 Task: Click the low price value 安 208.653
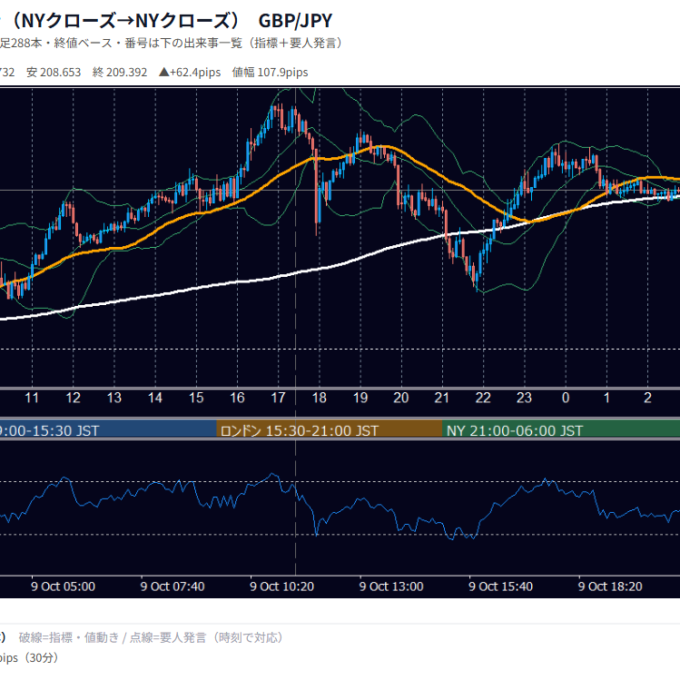tap(54, 72)
